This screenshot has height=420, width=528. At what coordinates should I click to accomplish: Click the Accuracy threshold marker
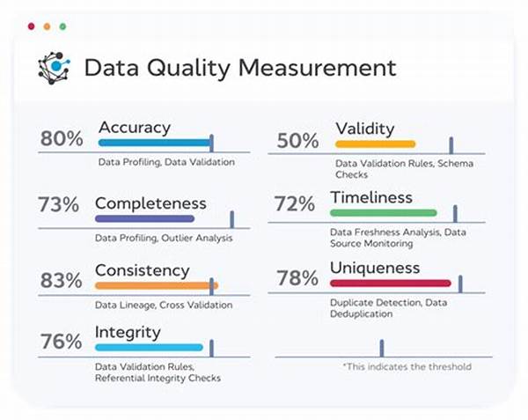coord(211,144)
